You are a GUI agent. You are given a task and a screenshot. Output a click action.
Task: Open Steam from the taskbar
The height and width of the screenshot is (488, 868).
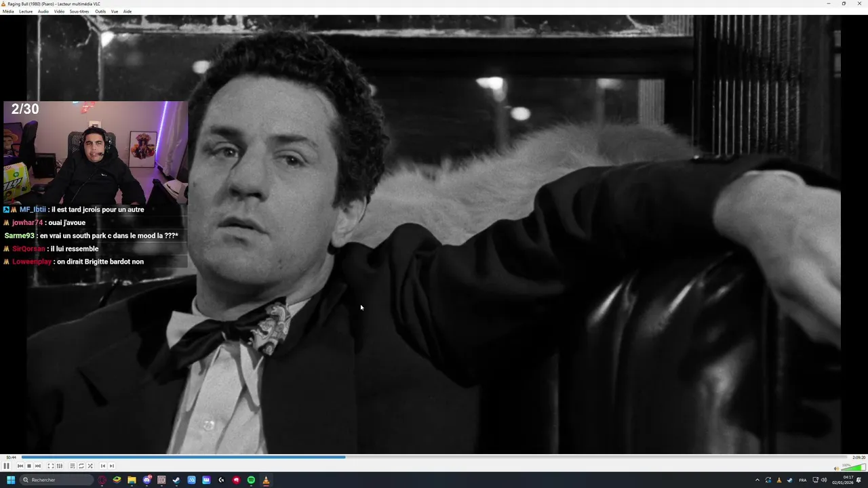coord(176,480)
